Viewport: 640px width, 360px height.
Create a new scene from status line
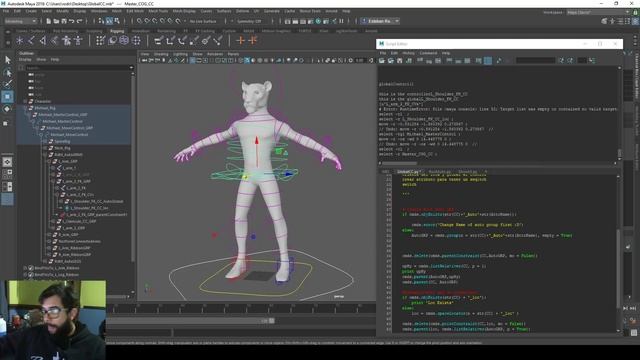tap(49, 21)
